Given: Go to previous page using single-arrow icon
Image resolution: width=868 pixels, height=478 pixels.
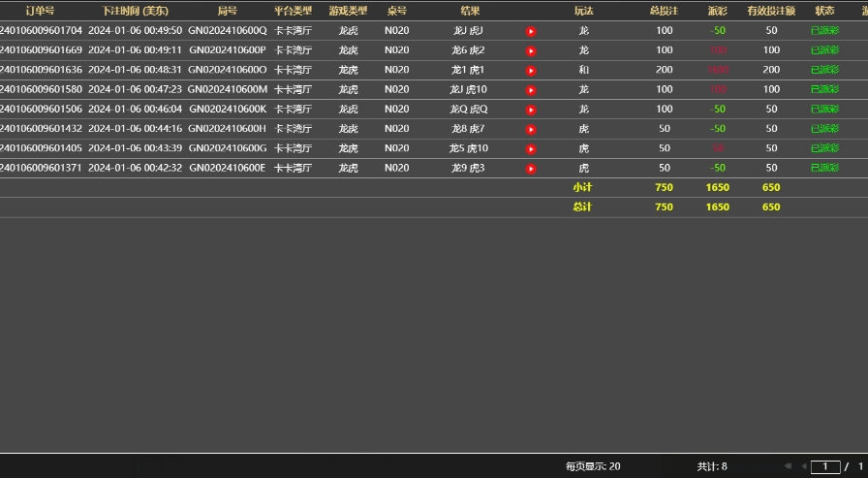Looking at the screenshot, I should pyautogui.click(x=804, y=466).
